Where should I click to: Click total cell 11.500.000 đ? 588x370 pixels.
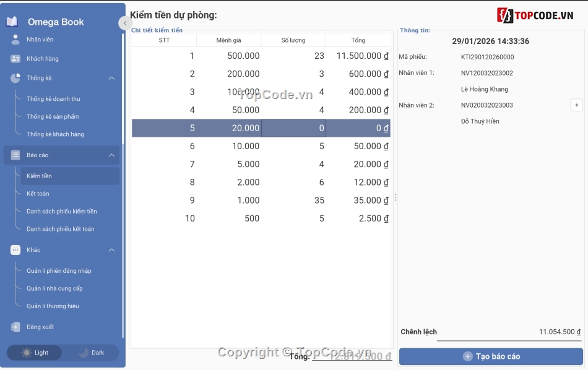coord(358,56)
